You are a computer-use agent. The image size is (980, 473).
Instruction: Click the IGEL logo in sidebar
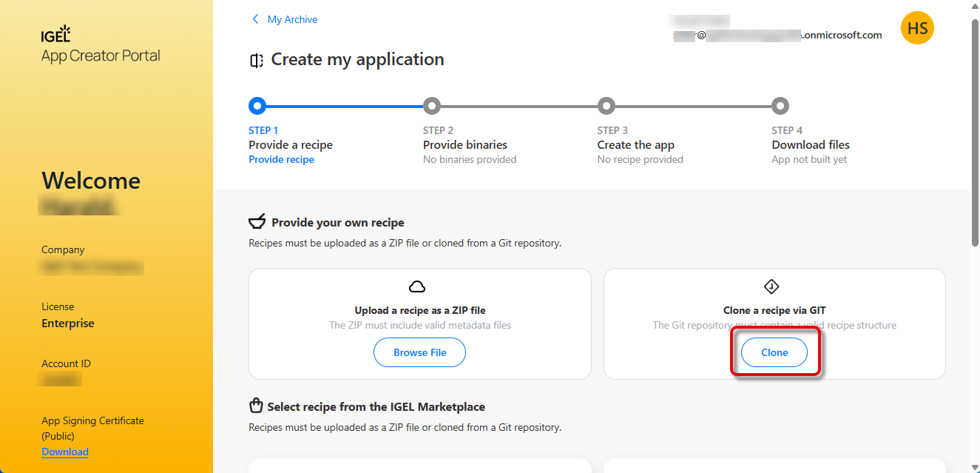pos(56,35)
